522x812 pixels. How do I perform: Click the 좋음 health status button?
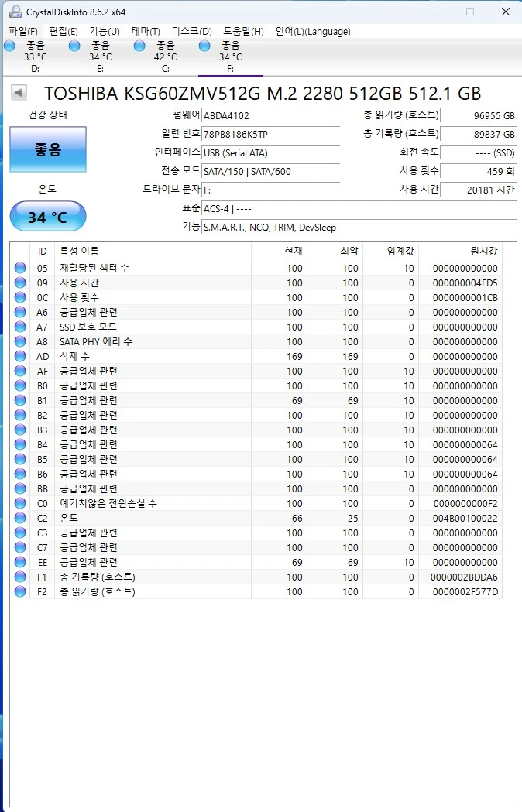48,149
